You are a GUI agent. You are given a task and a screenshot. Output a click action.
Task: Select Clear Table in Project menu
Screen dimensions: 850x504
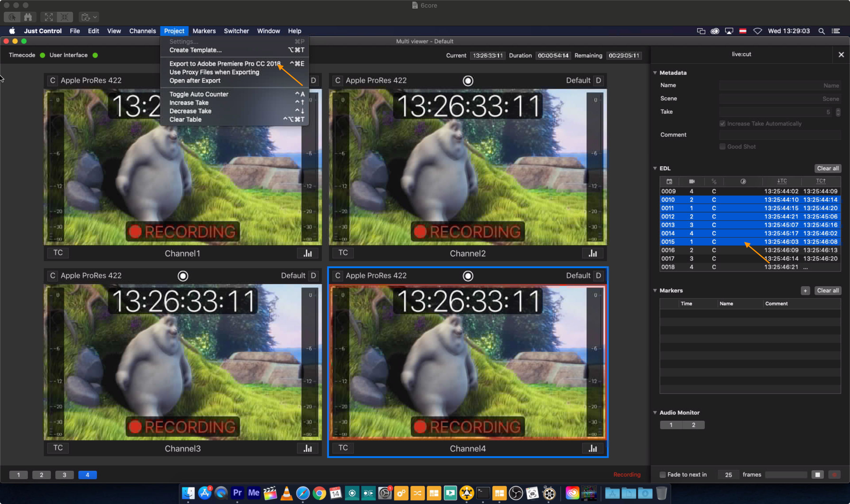click(x=234, y=119)
